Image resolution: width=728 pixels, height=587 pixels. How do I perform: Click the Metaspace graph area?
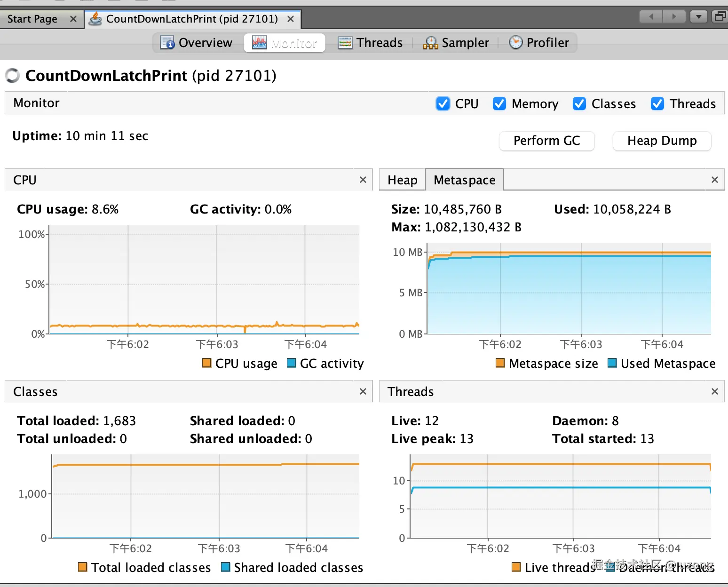[569, 288]
